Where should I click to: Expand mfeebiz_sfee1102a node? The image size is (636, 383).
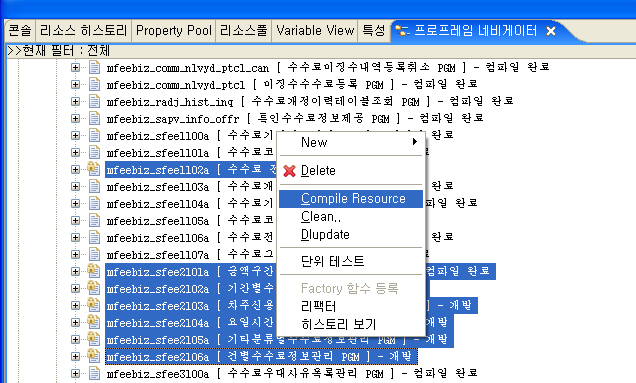(75, 169)
